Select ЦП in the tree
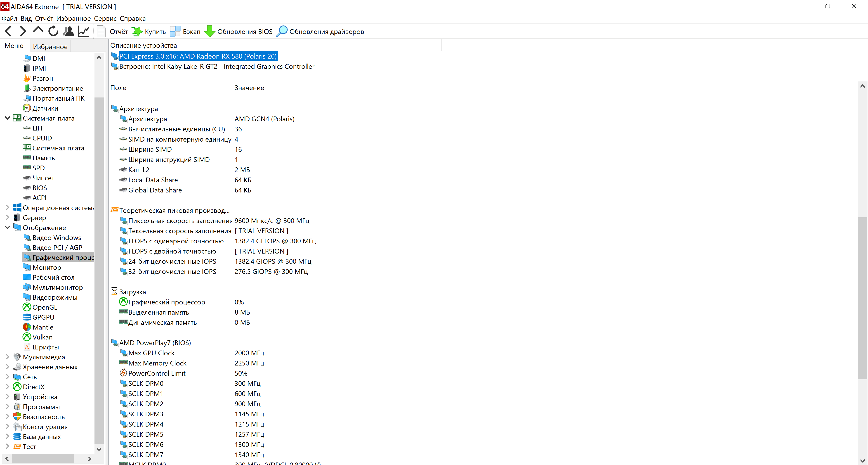 [32, 128]
